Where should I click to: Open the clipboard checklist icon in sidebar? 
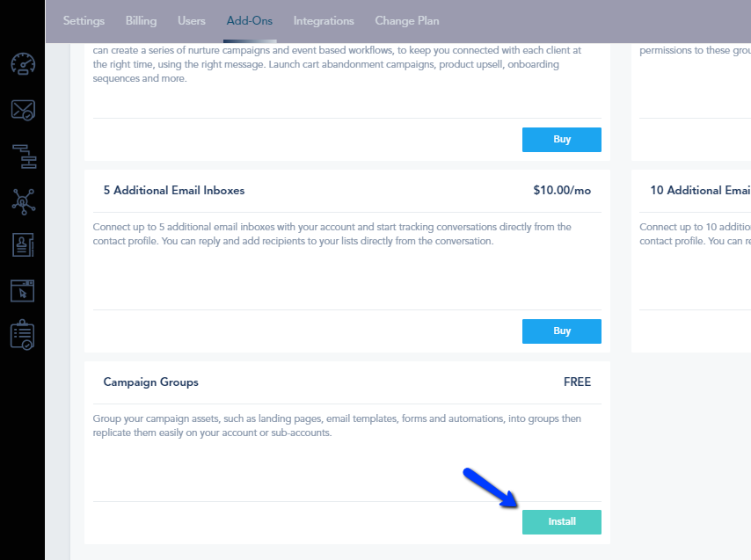tap(22, 335)
